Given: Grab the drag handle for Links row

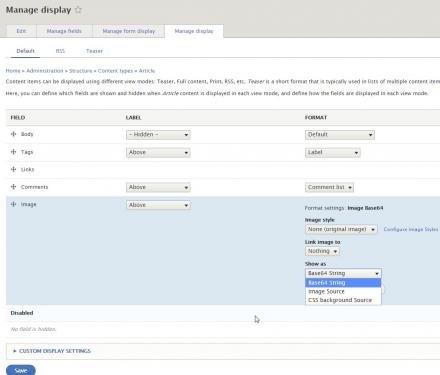Looking at the screenshot, I should [13, 169].
